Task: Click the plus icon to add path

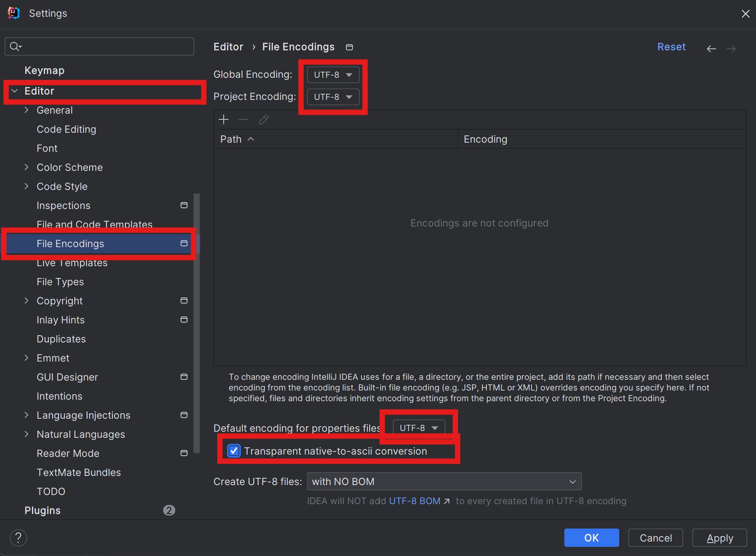Action: pos(224,120)
